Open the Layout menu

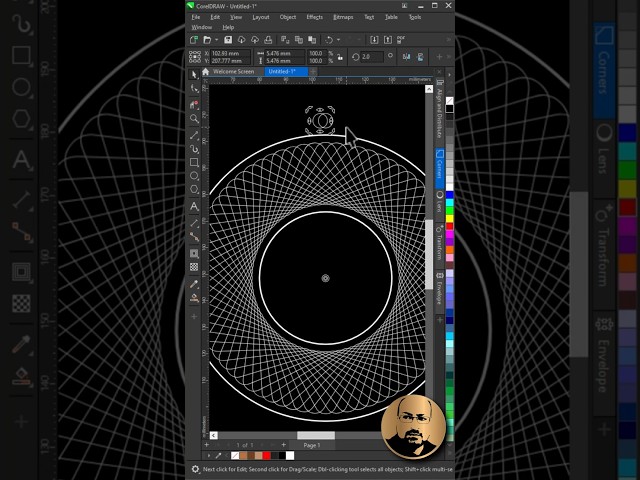pyautogui.click(x=260, y=17)
